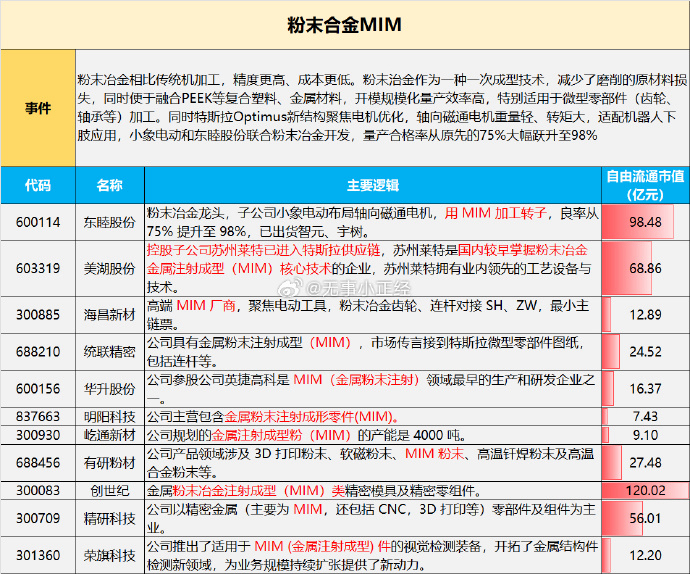Click the event description paragraph about 粉末冶金

(382, 107)
